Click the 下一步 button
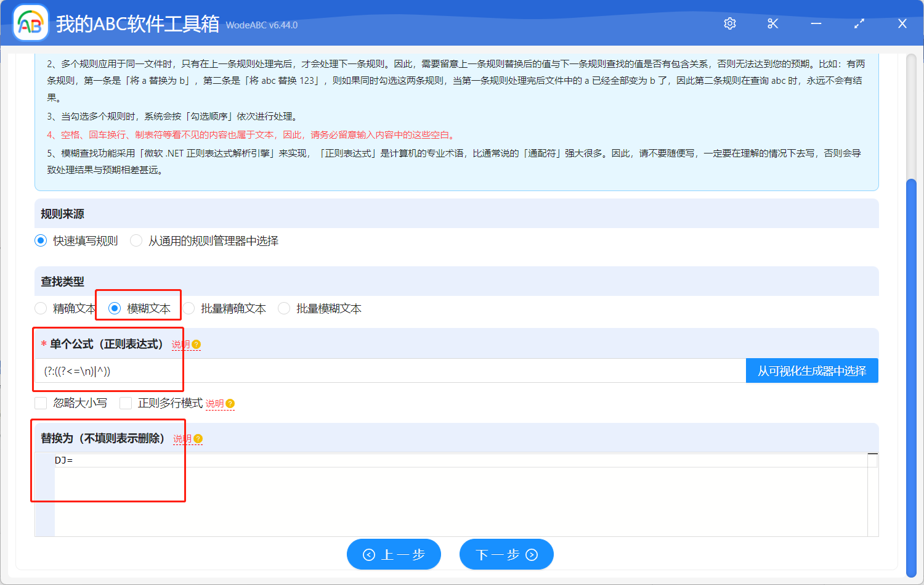 click(x=506, y=554)
